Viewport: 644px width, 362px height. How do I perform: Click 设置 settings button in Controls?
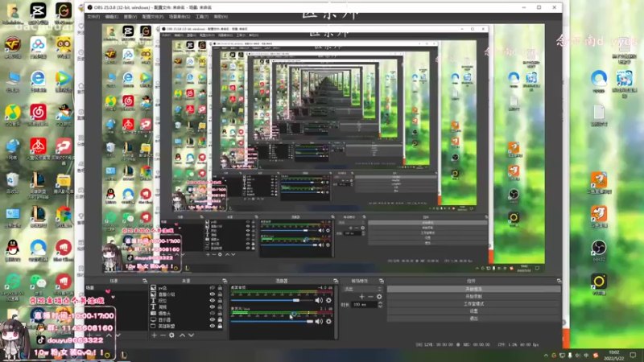pyautogui.click(x=473, y=311)
